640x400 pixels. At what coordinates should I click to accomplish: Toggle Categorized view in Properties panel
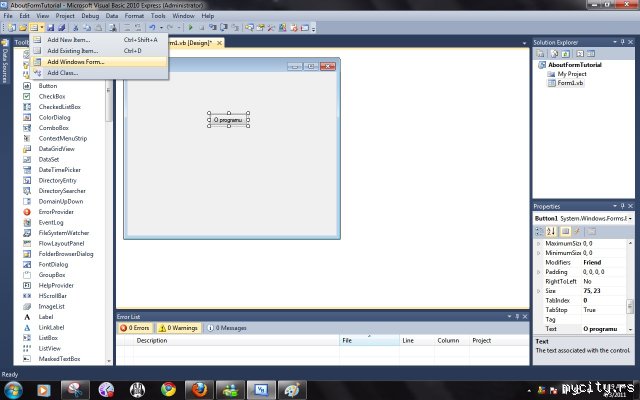click(539, 231)
